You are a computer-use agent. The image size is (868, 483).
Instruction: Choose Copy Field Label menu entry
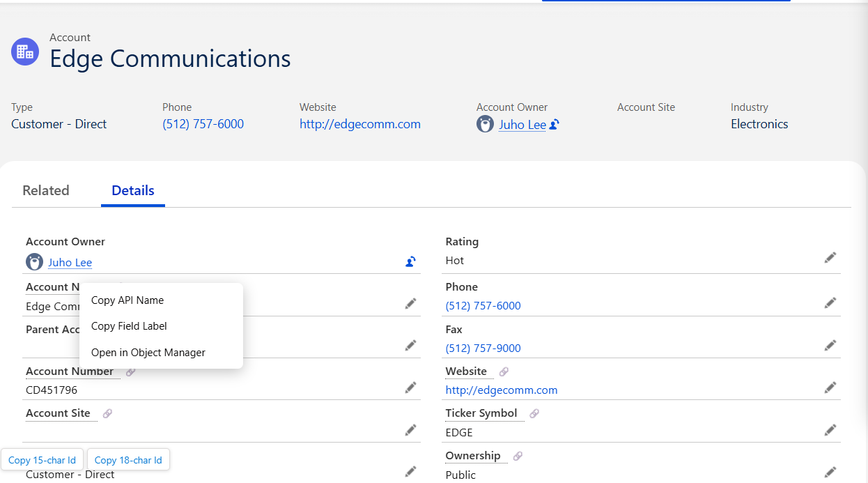161,325
